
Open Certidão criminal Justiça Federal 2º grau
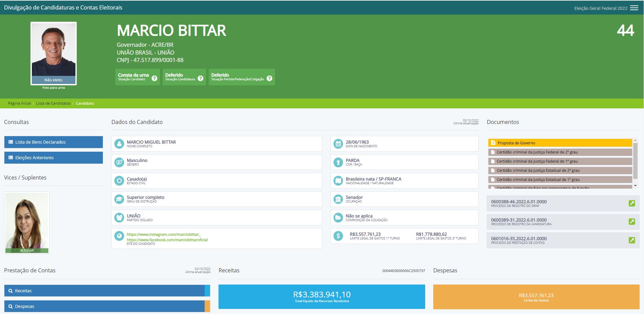(x=560, y=152)
